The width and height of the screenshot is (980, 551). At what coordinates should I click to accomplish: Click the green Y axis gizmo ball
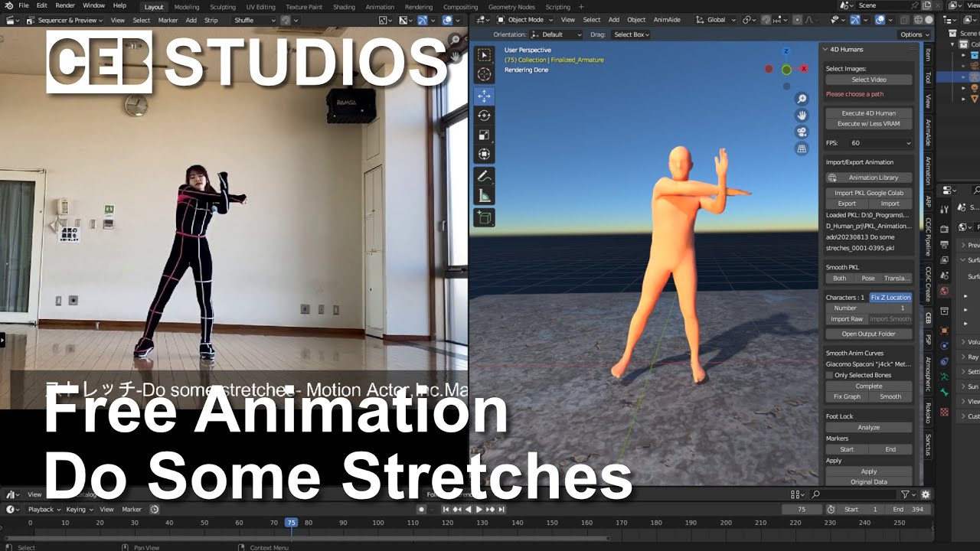786,70
